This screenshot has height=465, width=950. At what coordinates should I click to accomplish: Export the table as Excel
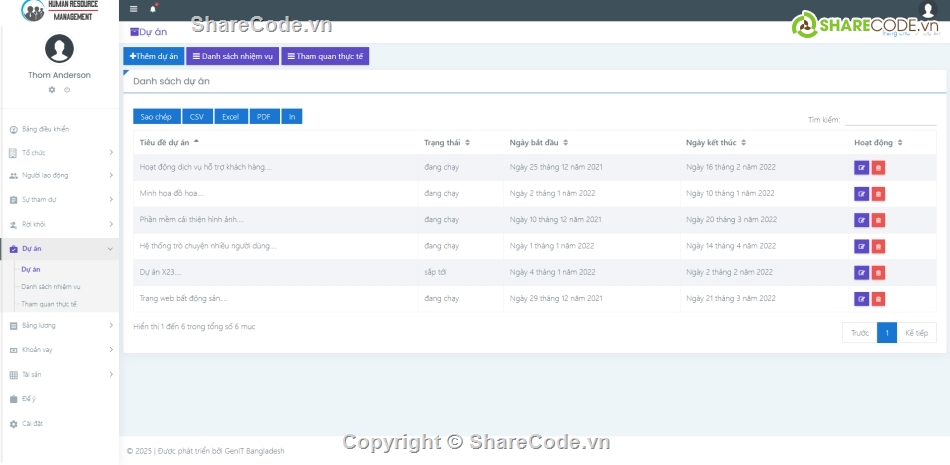[230, 116]
